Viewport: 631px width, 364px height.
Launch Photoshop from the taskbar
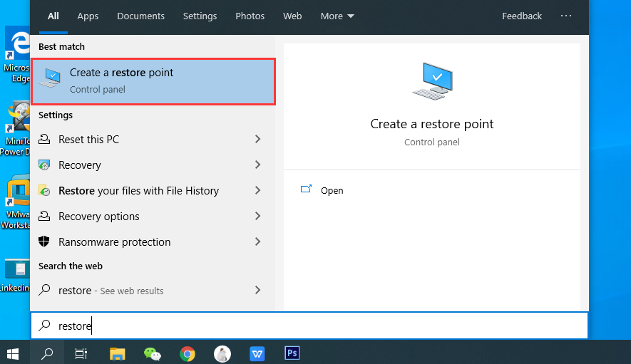pos(292,353)
